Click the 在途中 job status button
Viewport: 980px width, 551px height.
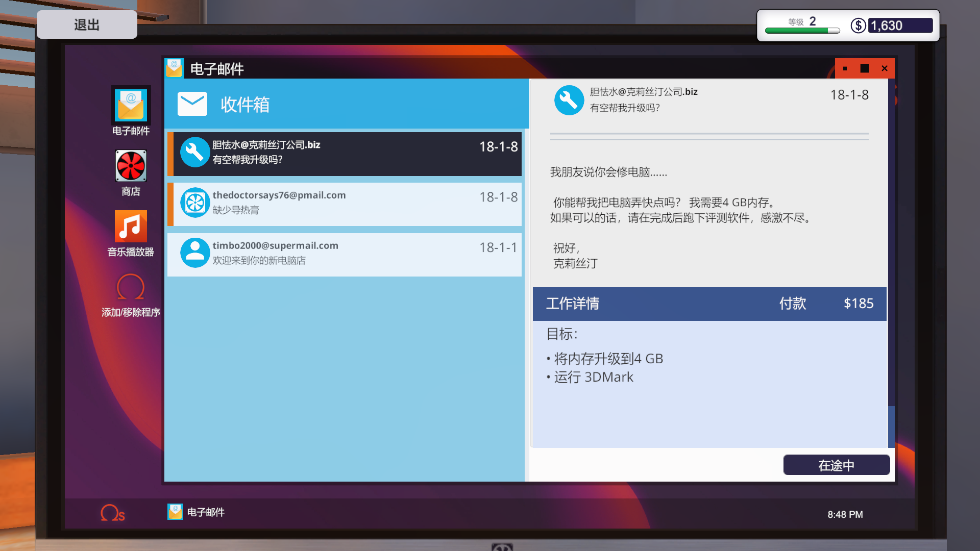click(837, 465)
